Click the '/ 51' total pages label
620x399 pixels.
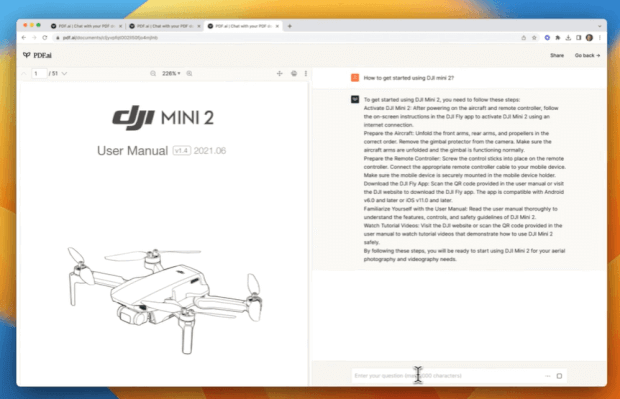point(53,74)
